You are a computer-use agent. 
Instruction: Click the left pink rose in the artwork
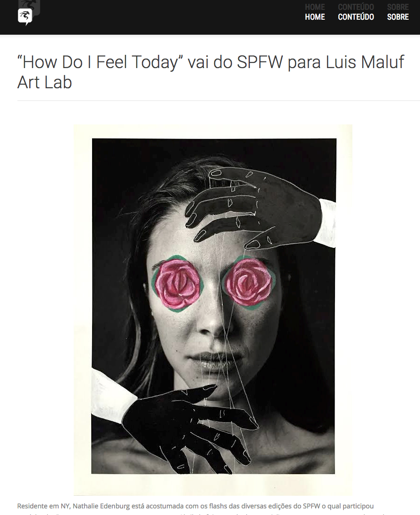(x=177, y=284)
